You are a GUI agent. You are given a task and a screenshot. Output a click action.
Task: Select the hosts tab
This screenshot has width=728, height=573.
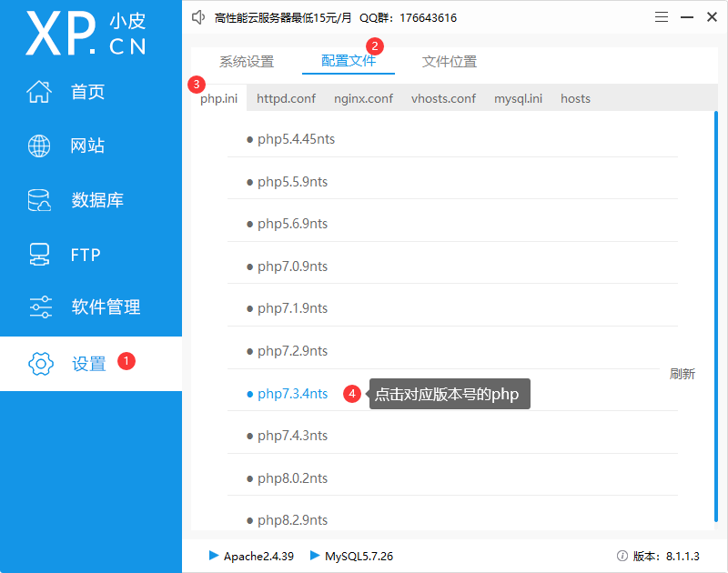tap(575, 98)
